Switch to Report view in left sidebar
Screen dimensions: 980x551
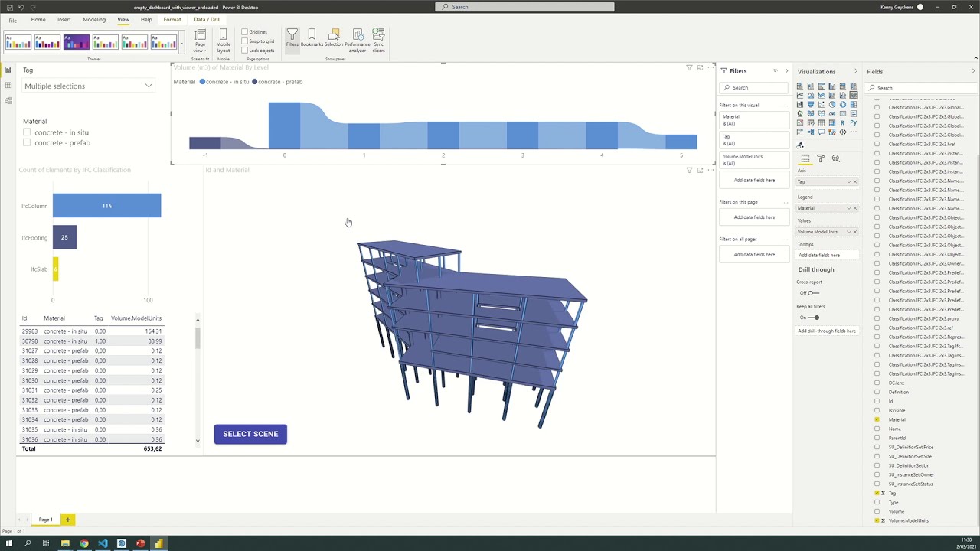[x=8, y=70]
